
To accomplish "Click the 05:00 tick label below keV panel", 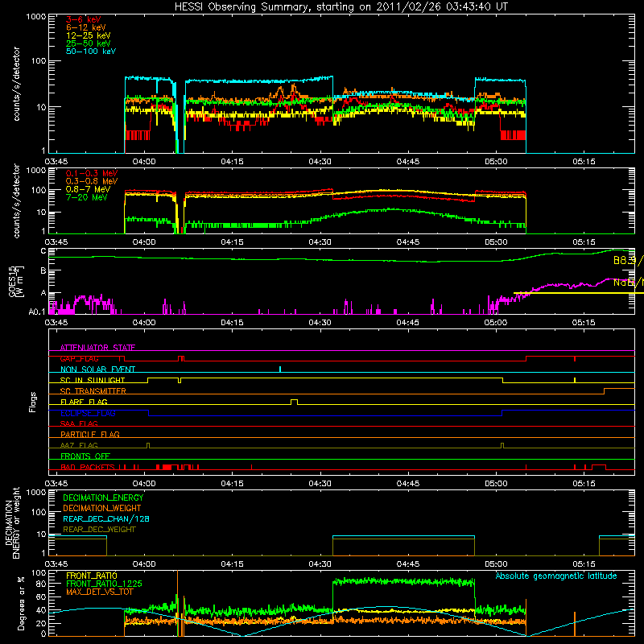I will [x=496, y=162].
